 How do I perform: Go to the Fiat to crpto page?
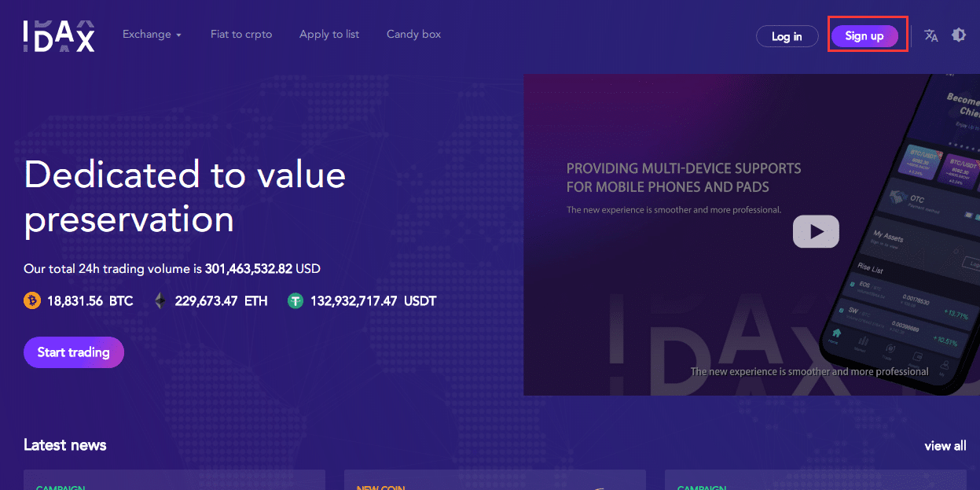[x=240, y=34]
